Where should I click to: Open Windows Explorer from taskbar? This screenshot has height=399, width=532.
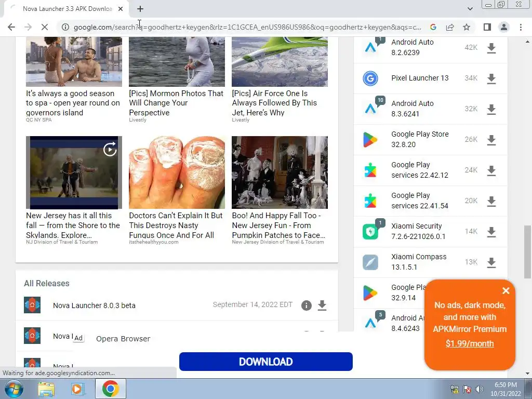point(46,389)
